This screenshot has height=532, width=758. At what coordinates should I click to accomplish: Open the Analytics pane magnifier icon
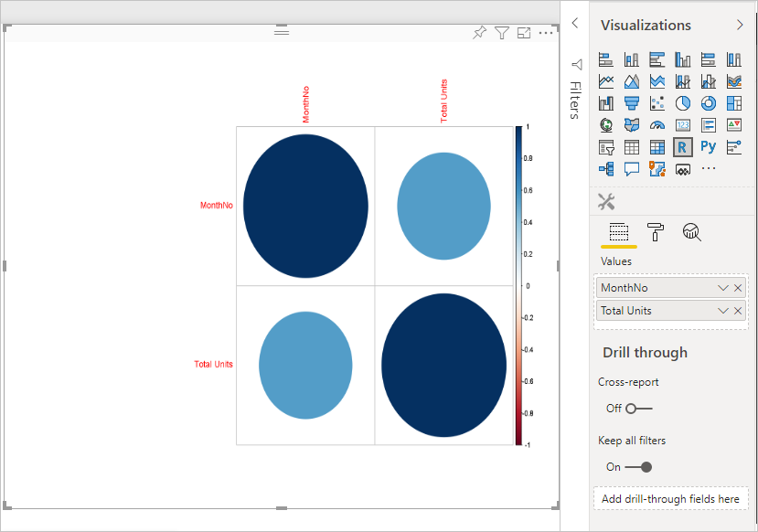click(692, 232)
